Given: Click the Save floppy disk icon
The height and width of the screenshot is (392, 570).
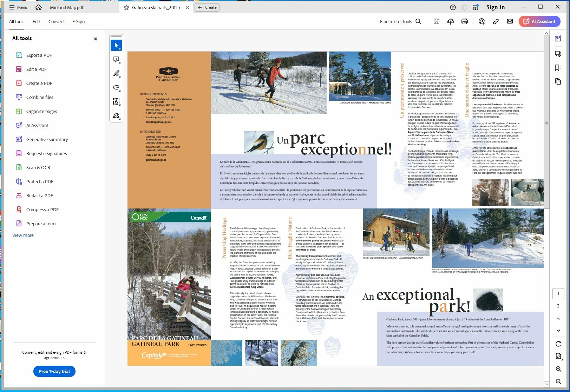Looking at the screenshot, I should 437,21.
